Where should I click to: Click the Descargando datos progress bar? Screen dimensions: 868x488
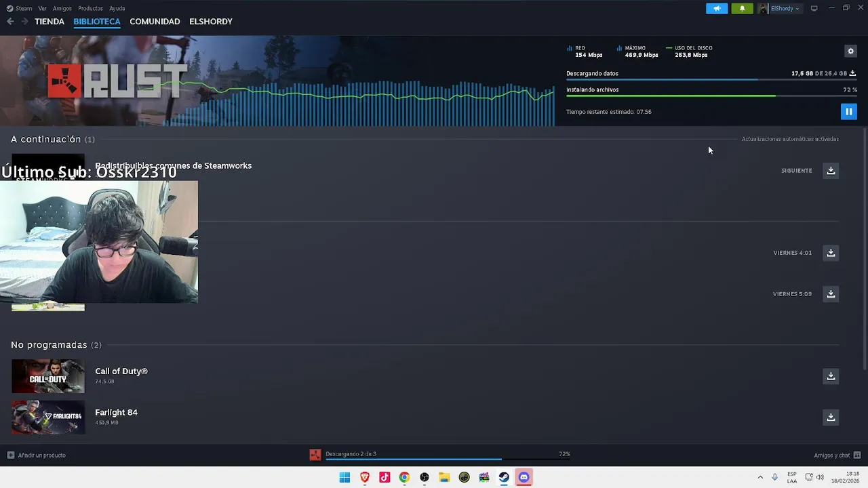[711, 79]
